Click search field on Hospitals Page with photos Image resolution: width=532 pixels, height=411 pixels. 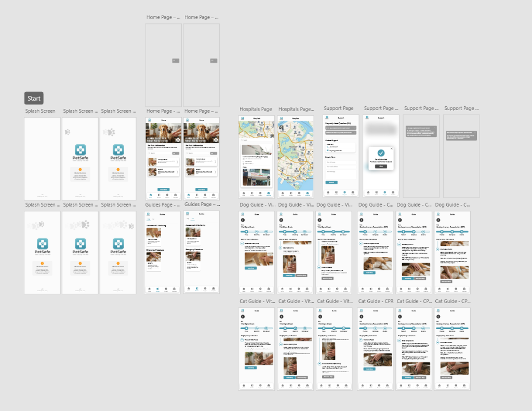257,140
